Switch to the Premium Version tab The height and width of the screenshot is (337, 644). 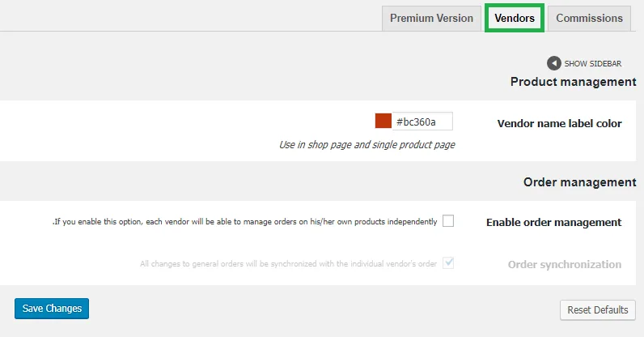[x=431, y=18]
